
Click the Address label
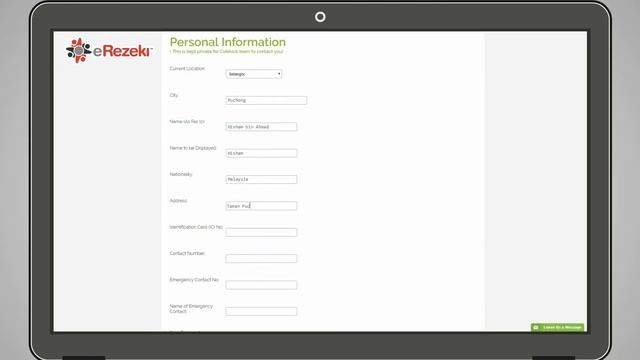click(178, 201)
